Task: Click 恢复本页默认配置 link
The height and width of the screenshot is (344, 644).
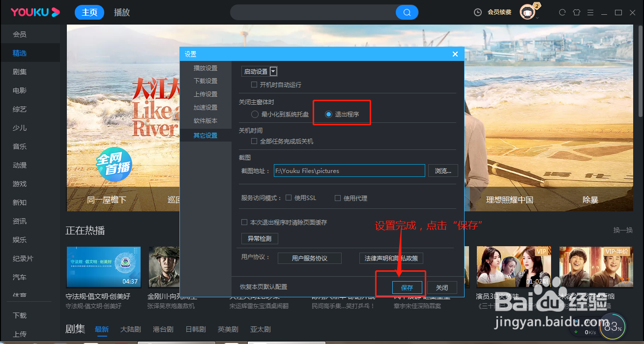Action: 263,287
